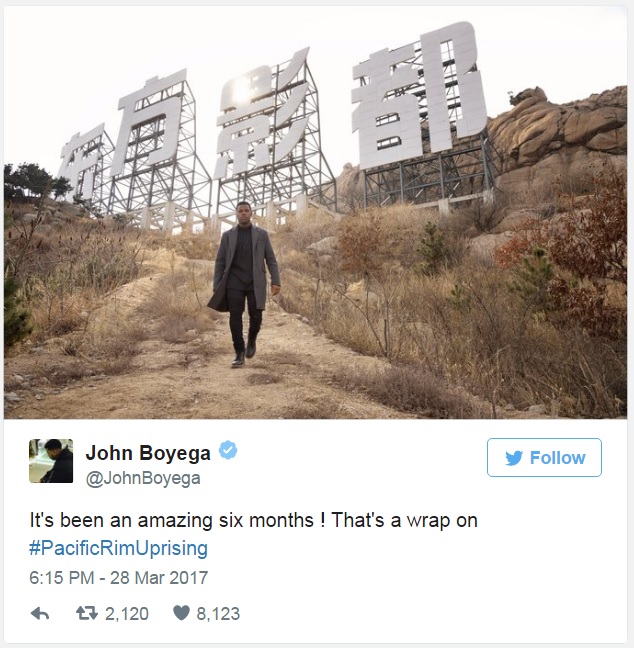Click the tweet text "It's been an amazing six months"
The width and height of the screenshot is (634, 648).
click(172, 520)
